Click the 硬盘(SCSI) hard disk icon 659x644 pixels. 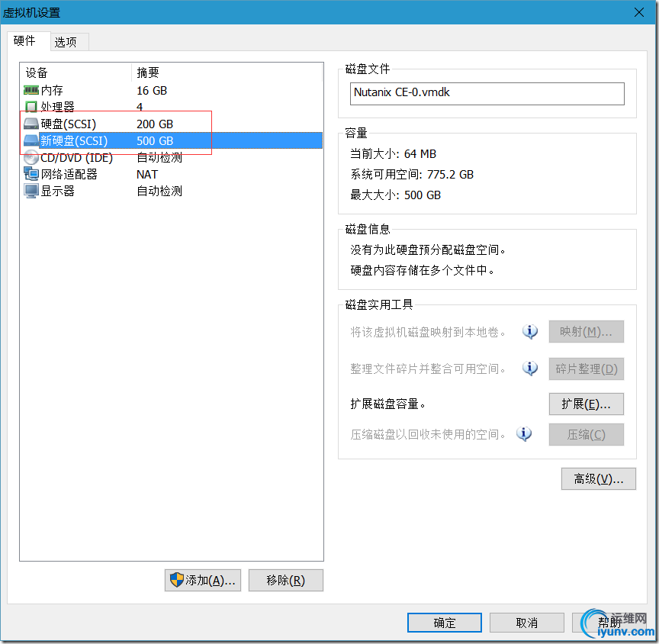tap(31, 124)
